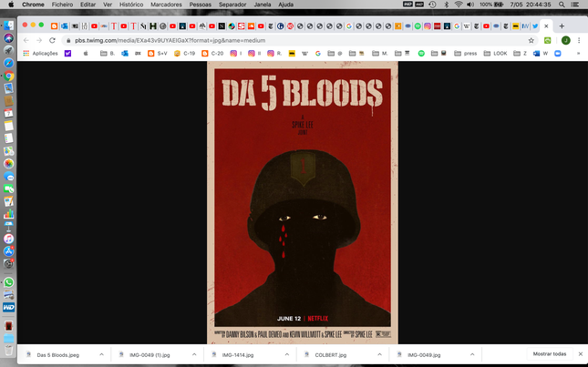Open the Histórico menu
Screen dimensions: 588x367
(131, 5)
